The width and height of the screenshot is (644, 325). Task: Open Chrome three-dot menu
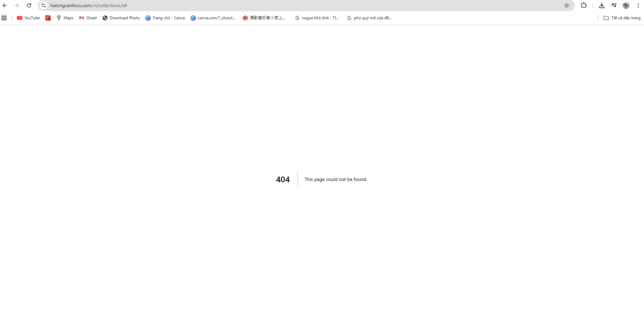[638, 5]
